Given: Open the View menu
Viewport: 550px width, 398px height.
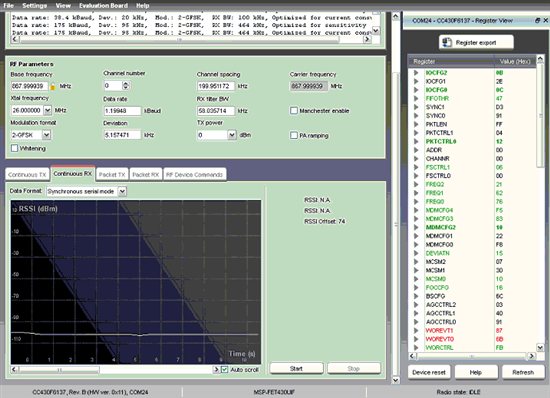Looking at the screenshot, I should click(63, 6).
